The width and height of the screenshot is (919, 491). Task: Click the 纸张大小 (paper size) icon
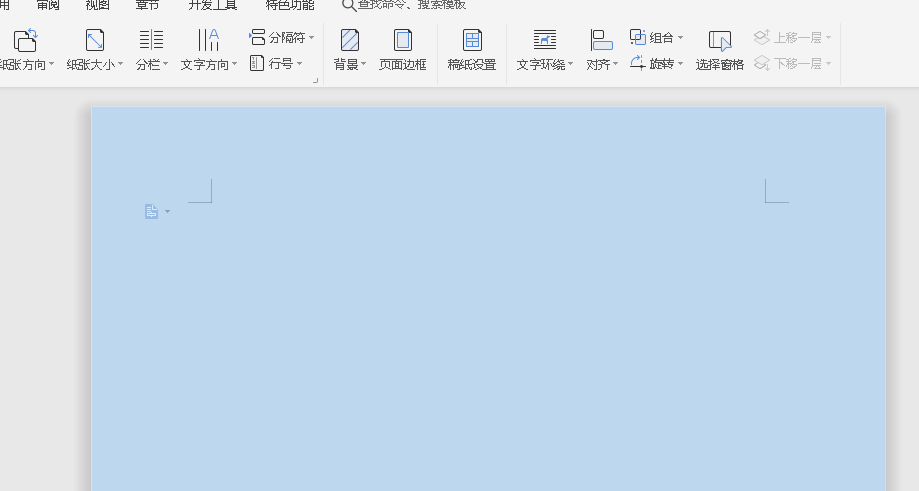pyautogui.click(x=95, y=41)
